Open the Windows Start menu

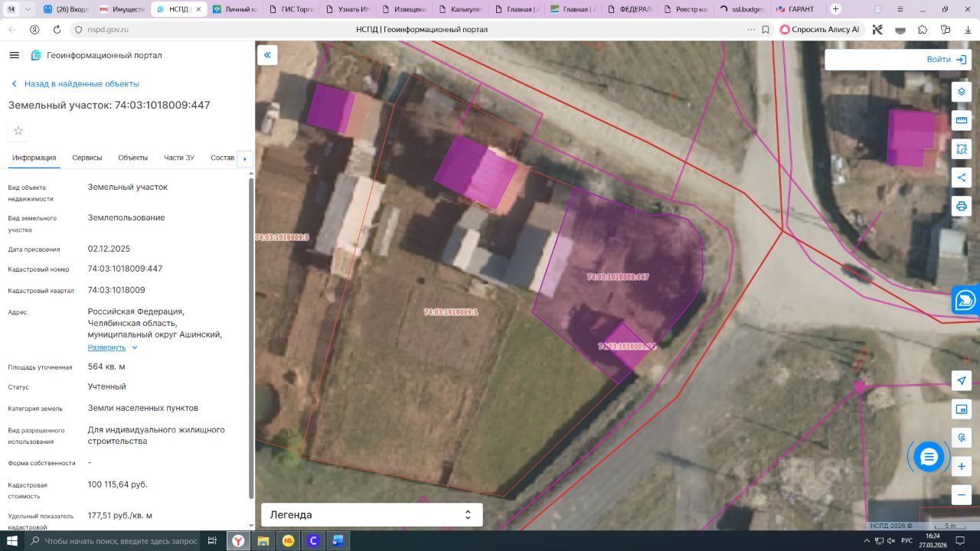click(x=12, y=541)
